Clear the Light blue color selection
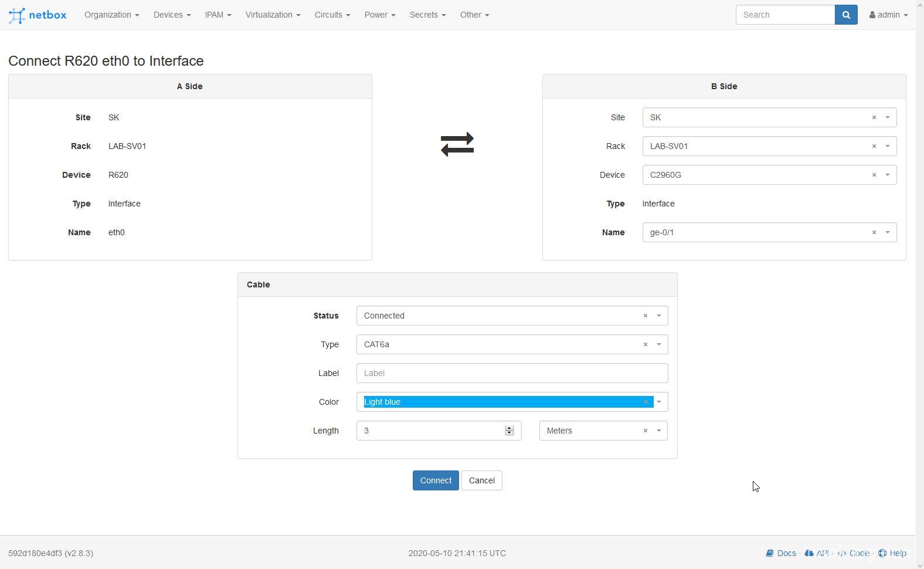 pos(646,402)
